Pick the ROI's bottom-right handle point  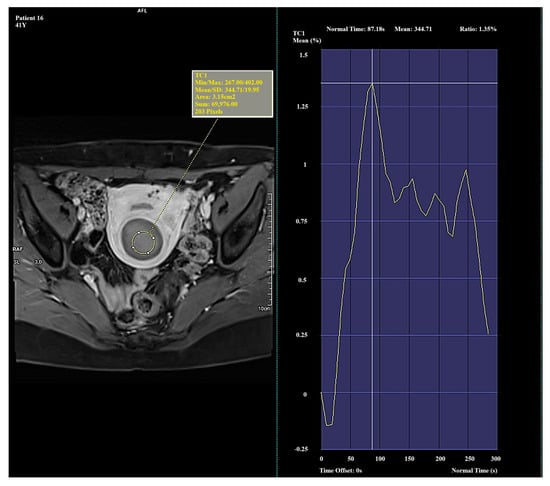[148, 252]
